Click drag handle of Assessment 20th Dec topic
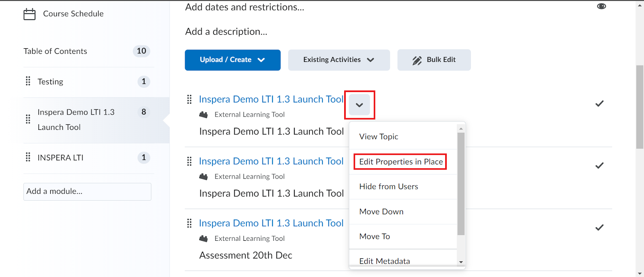The image size is (644, 277). pos(189,223)
